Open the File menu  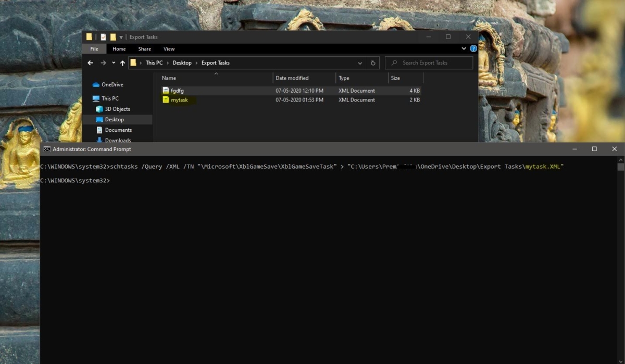[94, 49]
